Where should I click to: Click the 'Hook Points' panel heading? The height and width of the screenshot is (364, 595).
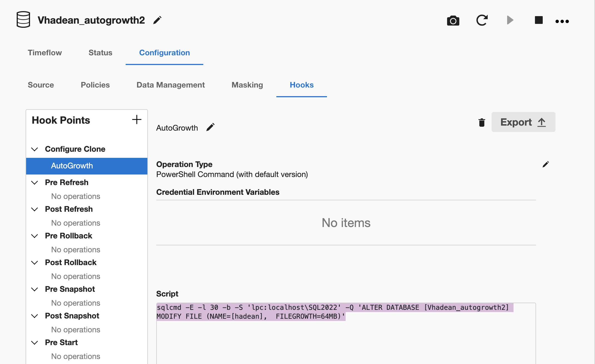(x=61, y=120)
